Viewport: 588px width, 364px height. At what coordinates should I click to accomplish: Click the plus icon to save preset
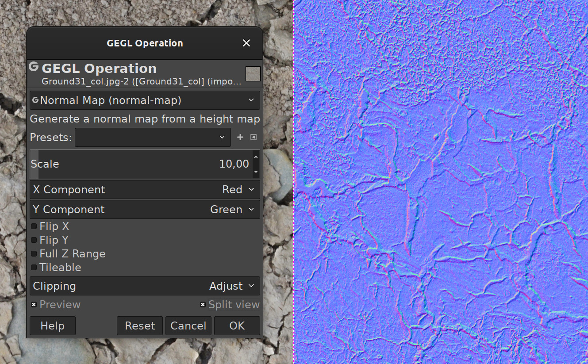coord(240,137)
